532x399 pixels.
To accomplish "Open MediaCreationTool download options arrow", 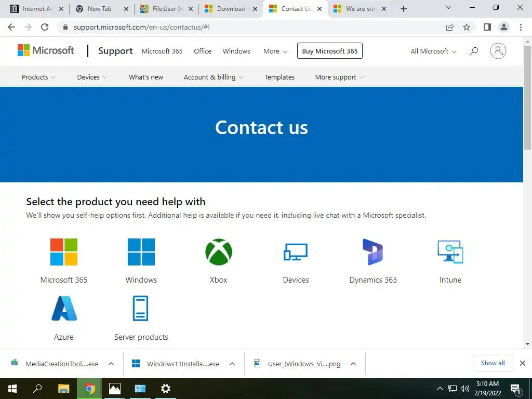I will click(111, 364).
